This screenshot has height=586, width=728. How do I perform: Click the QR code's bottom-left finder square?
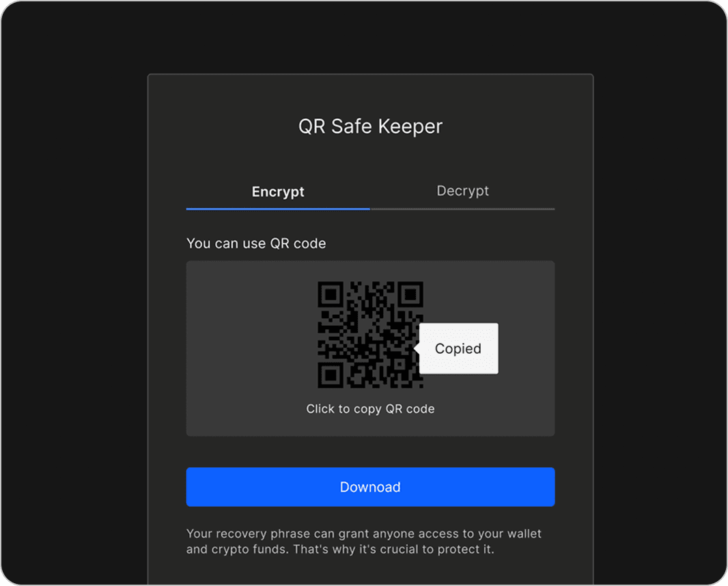tap(331, 374)
